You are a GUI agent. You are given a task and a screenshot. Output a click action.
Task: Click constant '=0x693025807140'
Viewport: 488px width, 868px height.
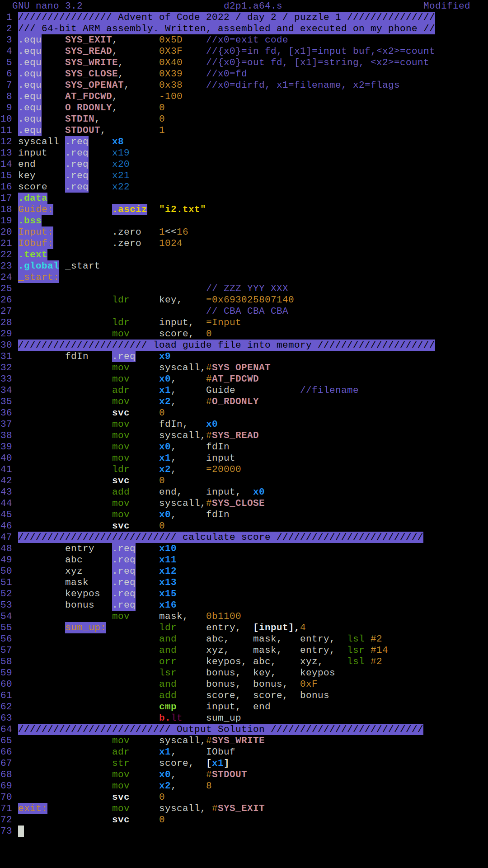(x=250, y=300)
